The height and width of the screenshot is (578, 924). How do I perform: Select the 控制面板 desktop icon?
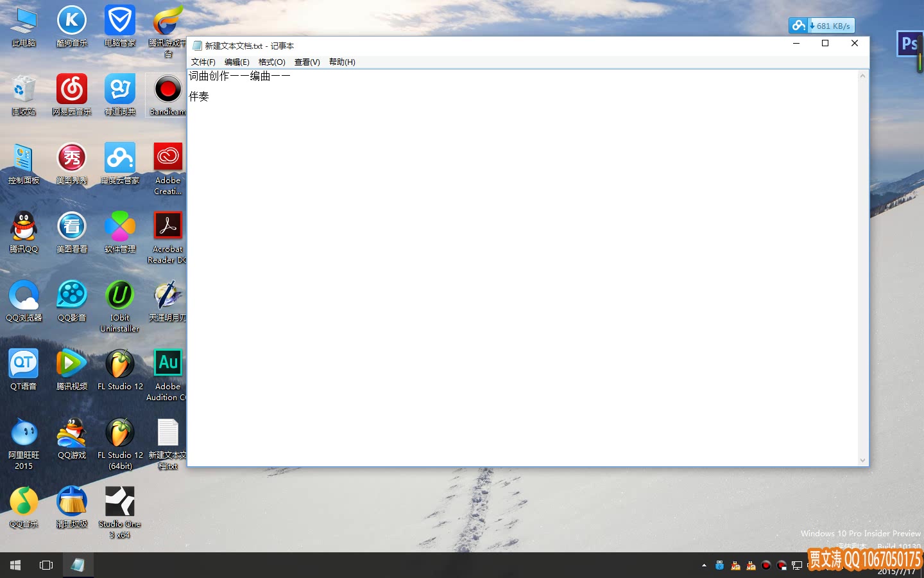(x=24, y=164)
